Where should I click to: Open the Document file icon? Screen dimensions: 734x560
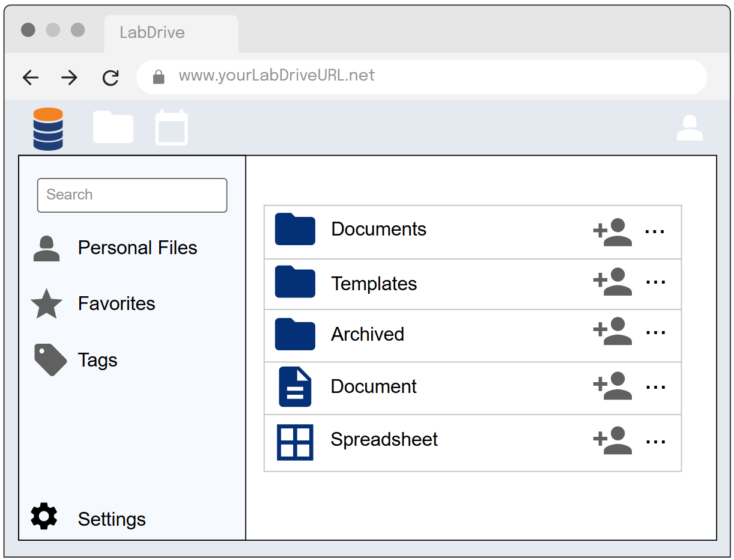tap(295, 387)
